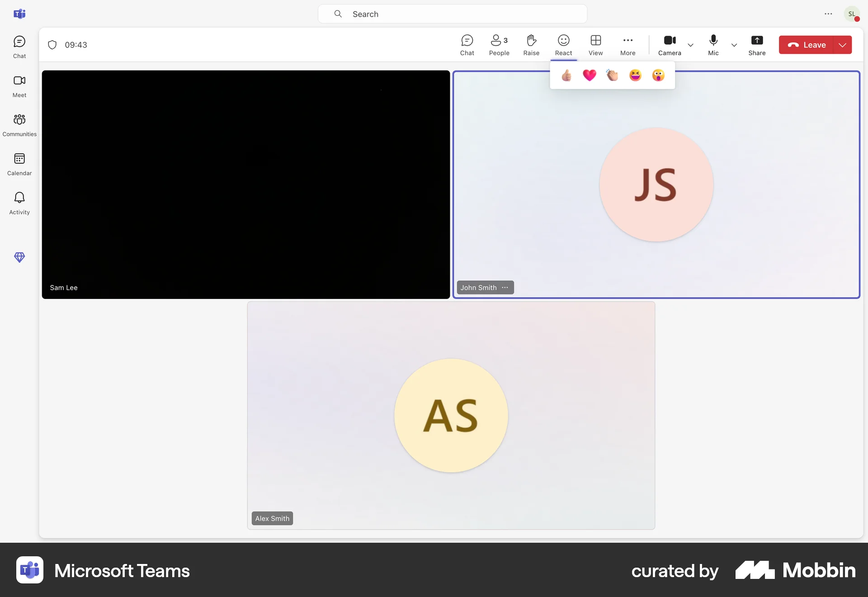
Task: Open camera device options chevron
Action: (x=690, y=45)
